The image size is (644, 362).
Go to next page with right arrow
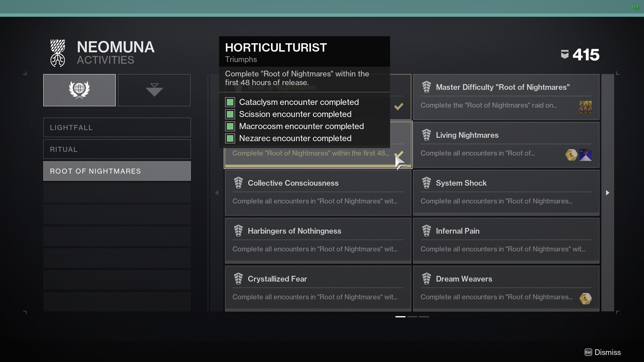tap(607, 193)
